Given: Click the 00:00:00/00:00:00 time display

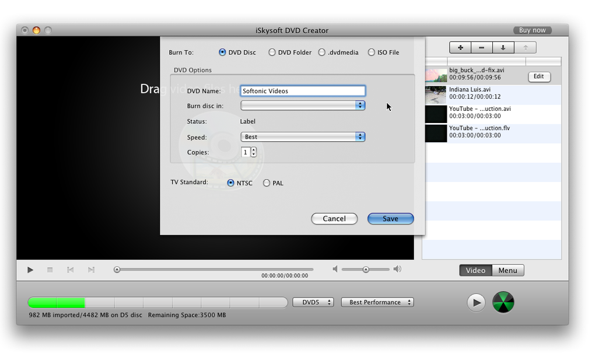Looking at the screenshot, I should click(285, 275).
